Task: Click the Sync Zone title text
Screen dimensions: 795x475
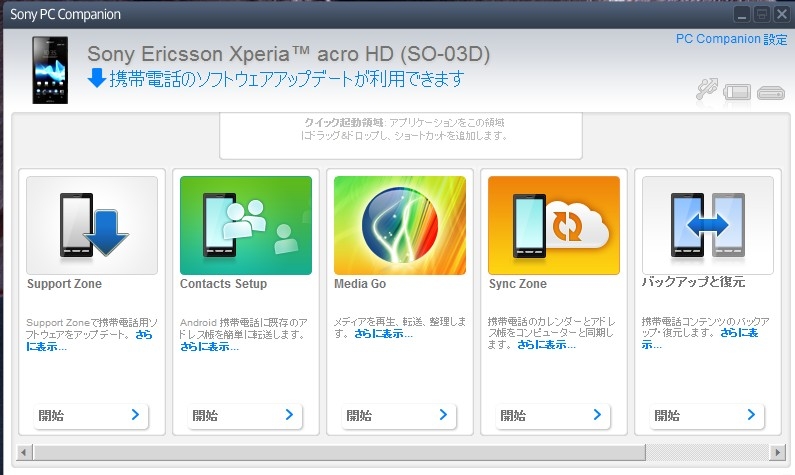Action: pos(518,284)
